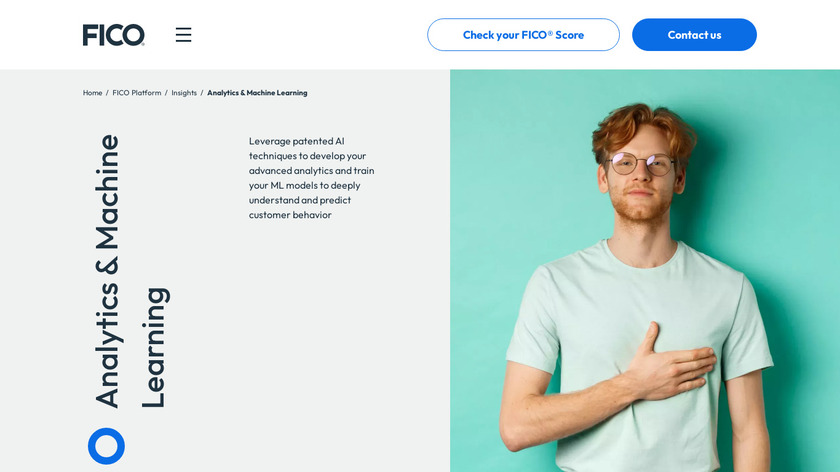Screen dimensions: 840x472
Task: Click the registered trademark symbol in FICO® Score
Action: [550, 32]
